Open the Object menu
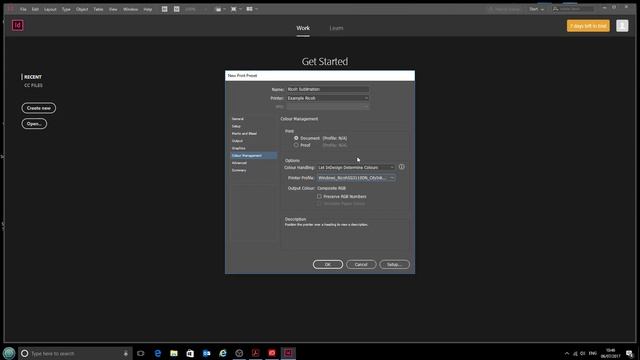 click(x=82, y=9)
